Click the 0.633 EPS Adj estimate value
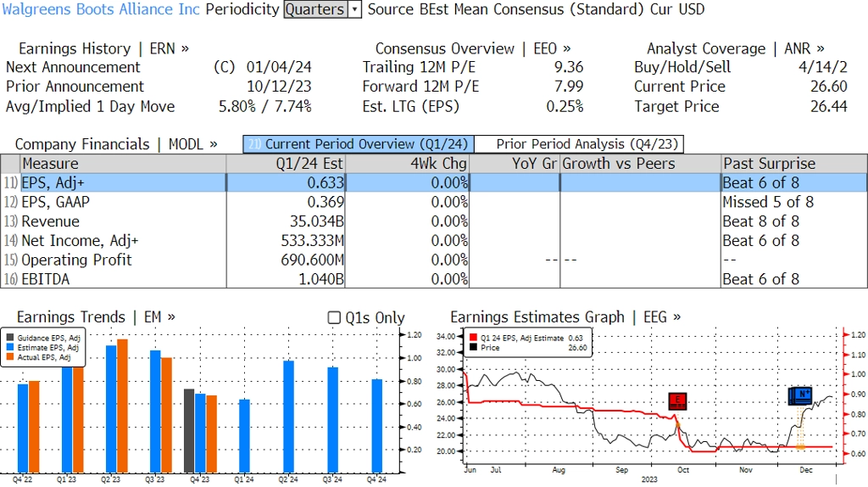 (x=325, y=182)
